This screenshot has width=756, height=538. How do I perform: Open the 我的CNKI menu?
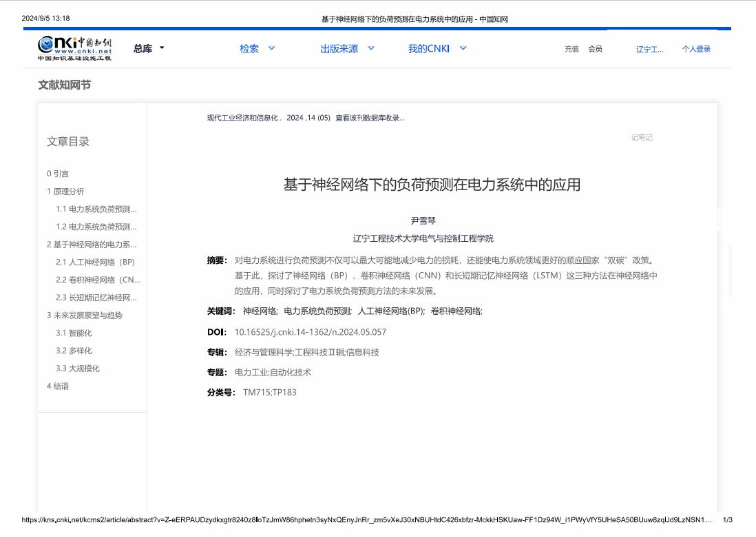point(428,49)
